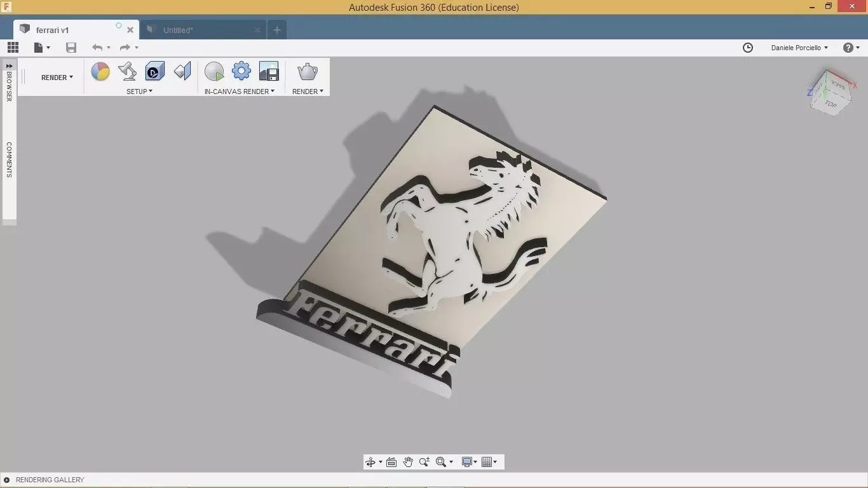Undo the last action
This screenshot has width=868, height=488.
pos(97,48)
